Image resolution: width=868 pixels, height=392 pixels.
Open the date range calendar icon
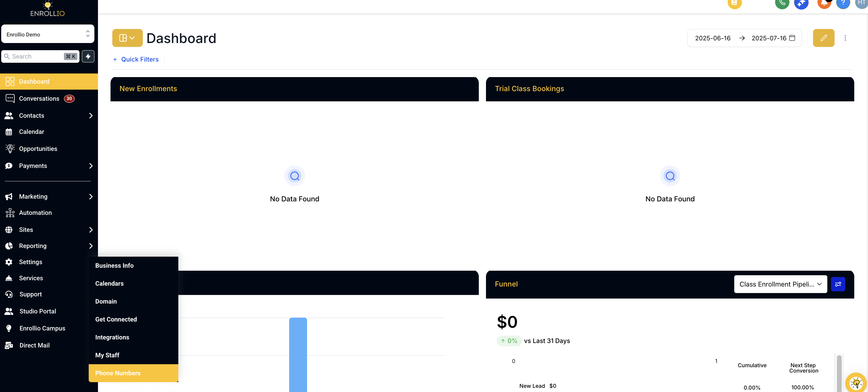point(792,38)
